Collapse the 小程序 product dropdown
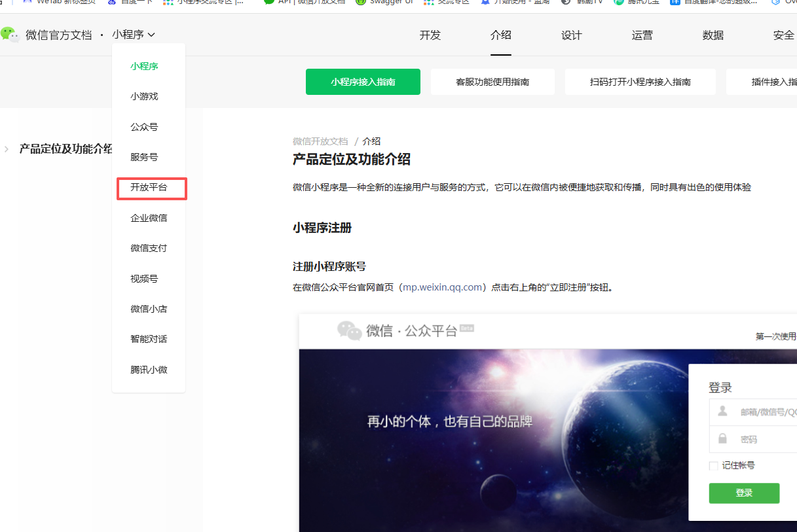Viewport: 797px width, 532px height. 134,35
